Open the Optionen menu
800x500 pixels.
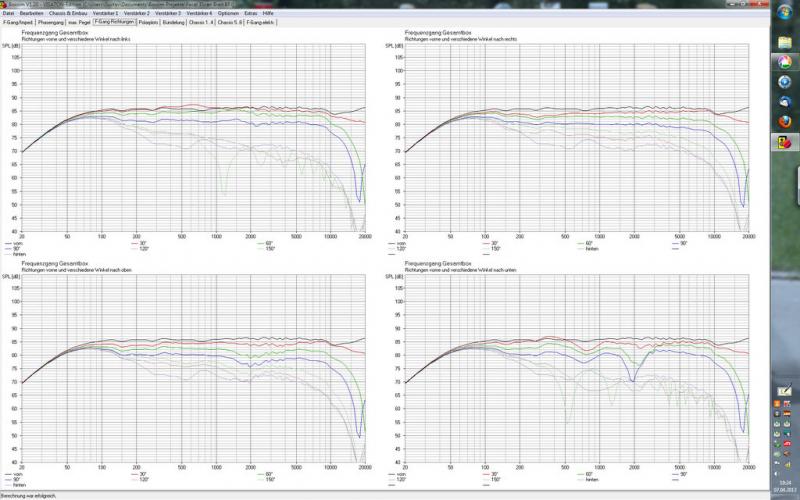tap(228, 13)
